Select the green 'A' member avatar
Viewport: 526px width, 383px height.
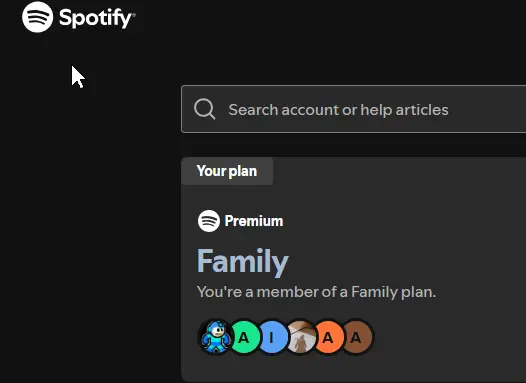(244, 337)
